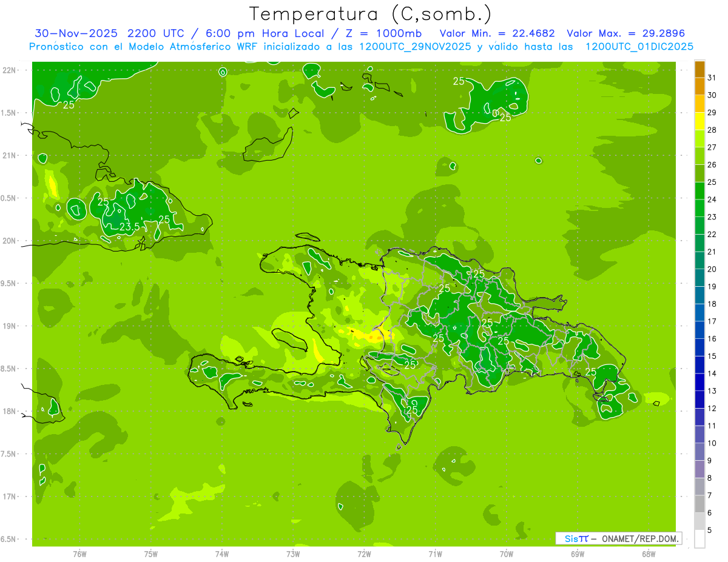Click the "20N" latitude axis label

point(10,241)
